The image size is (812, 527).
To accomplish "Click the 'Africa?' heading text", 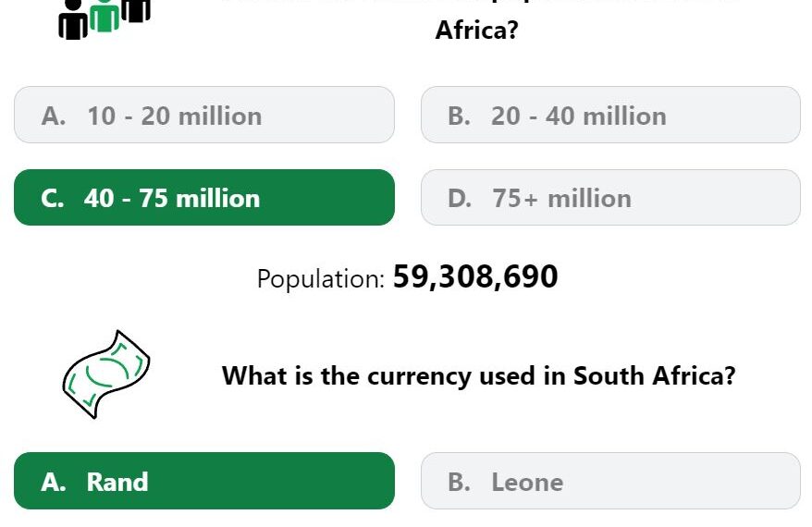I will (476, 30).
